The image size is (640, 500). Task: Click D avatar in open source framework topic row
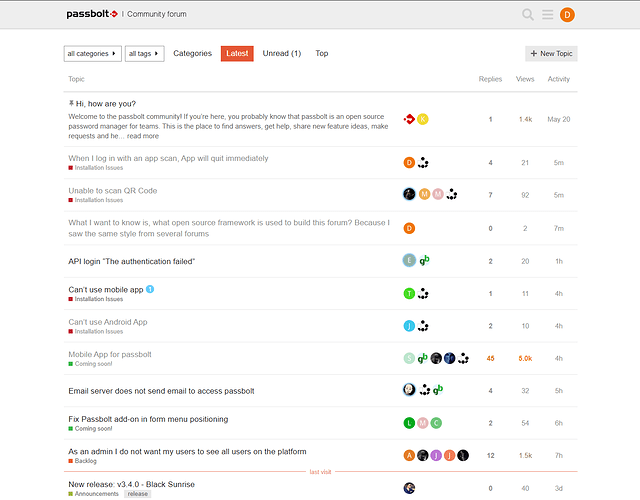409,228
